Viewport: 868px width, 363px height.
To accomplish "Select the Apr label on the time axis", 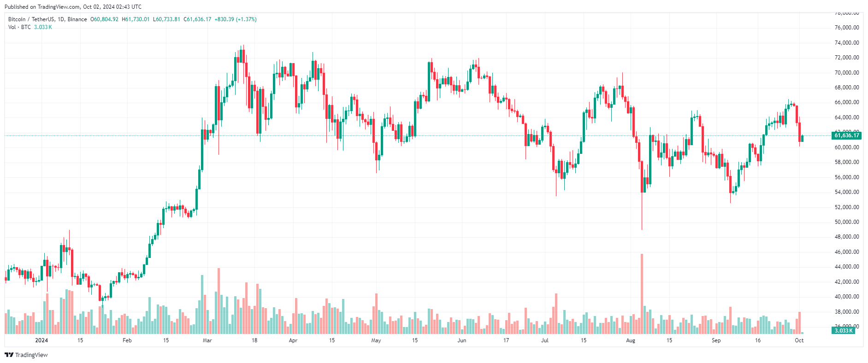I will point(293,340).
